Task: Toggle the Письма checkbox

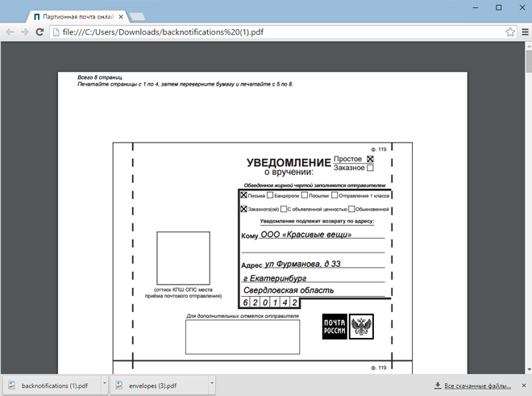Action: (x=243, y=195)
